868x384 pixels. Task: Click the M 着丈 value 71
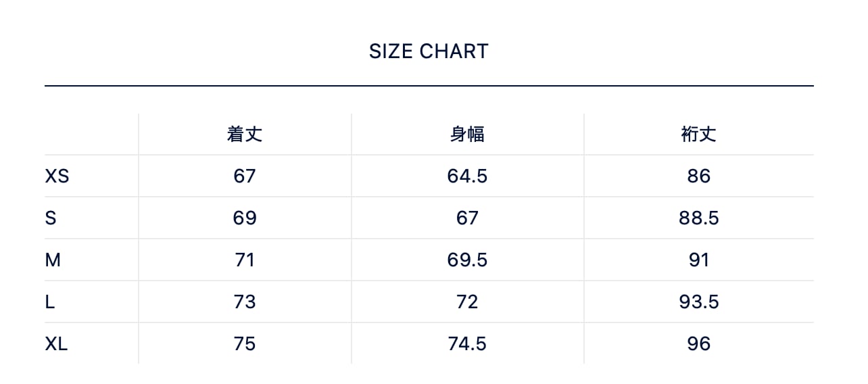pyautogui.click(x=245, y=260)
